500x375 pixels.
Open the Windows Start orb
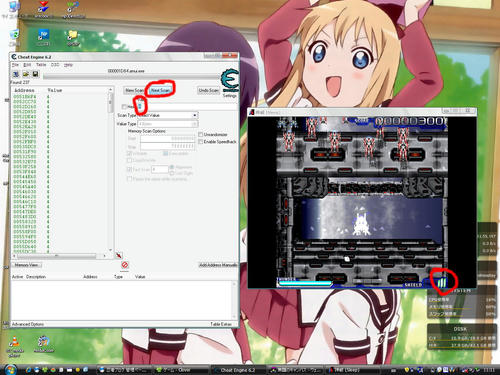(10, 369)
